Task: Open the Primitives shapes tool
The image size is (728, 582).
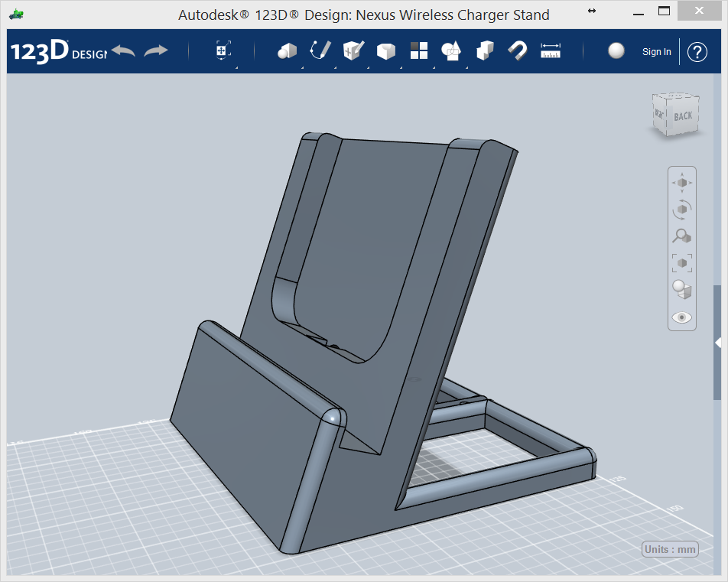Action: (287, 50)
